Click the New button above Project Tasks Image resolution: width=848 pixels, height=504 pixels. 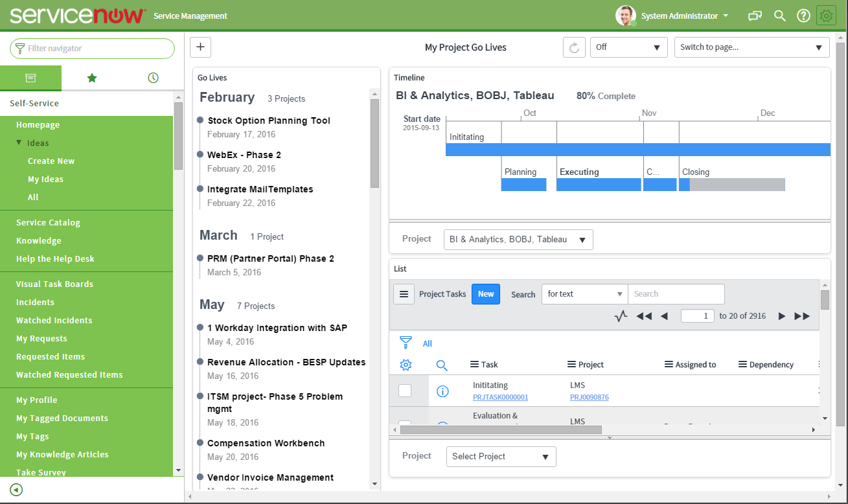tap(485, 293)
